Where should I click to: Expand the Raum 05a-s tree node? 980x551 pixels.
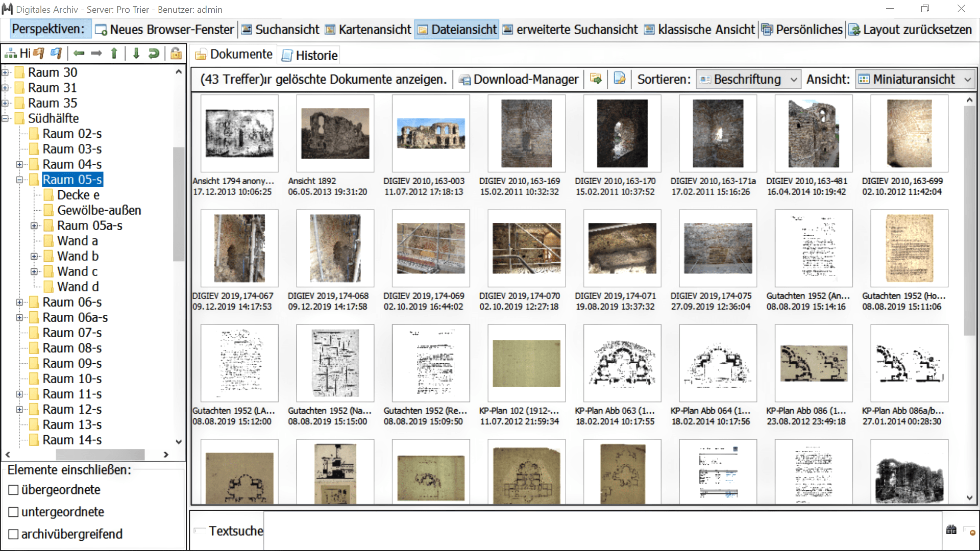point(34,226)
